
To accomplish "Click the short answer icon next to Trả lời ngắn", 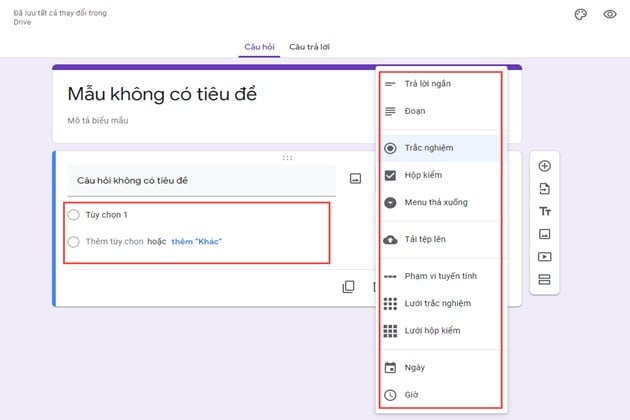I will click(x=390, y=84).
